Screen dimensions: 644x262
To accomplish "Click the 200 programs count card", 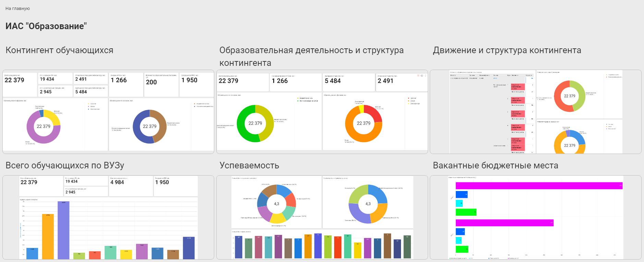I will [x=161, y=84].
